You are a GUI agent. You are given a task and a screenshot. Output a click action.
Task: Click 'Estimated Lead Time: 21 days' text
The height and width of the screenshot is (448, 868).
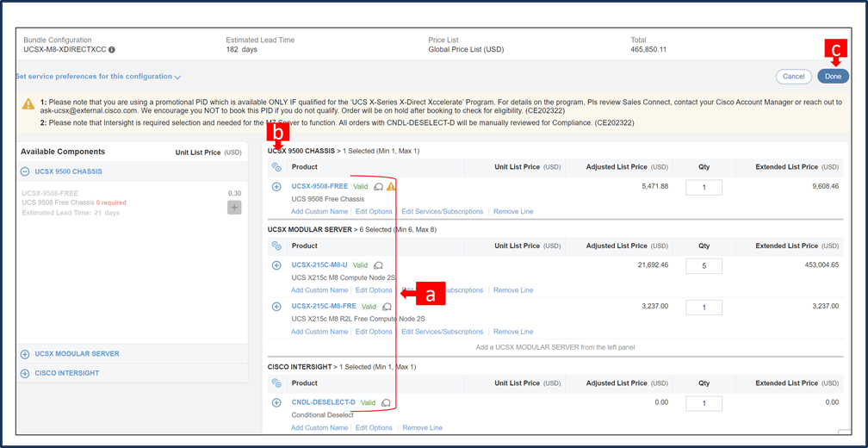[71, 213]
